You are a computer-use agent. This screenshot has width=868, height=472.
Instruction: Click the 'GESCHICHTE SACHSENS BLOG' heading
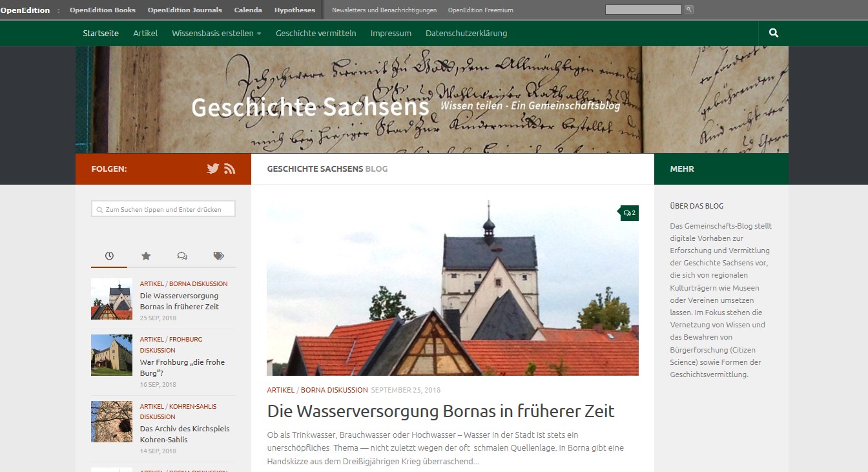pos(327,169)
